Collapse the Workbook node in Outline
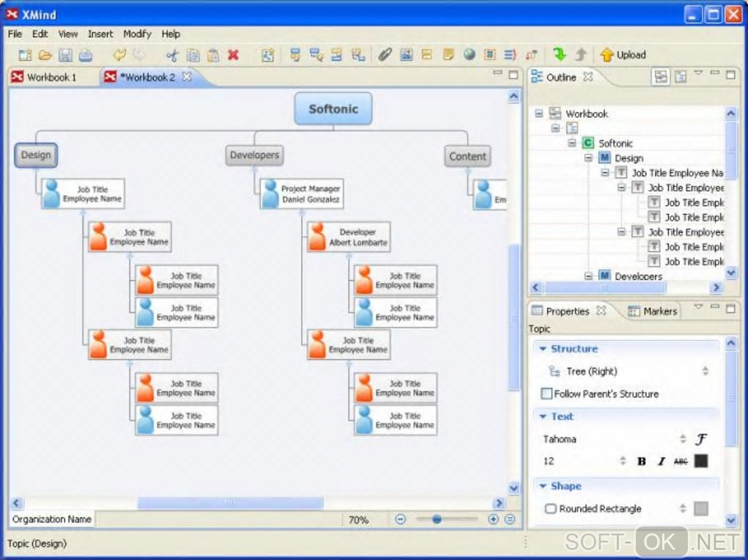748x560 pixels. pyautogui.click(x=539, y=114)
